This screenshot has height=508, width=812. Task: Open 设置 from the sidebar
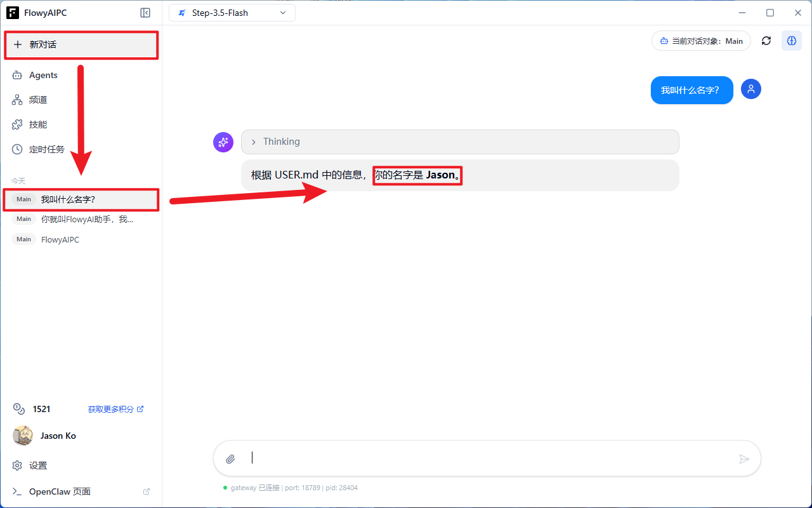click(37, 465)
